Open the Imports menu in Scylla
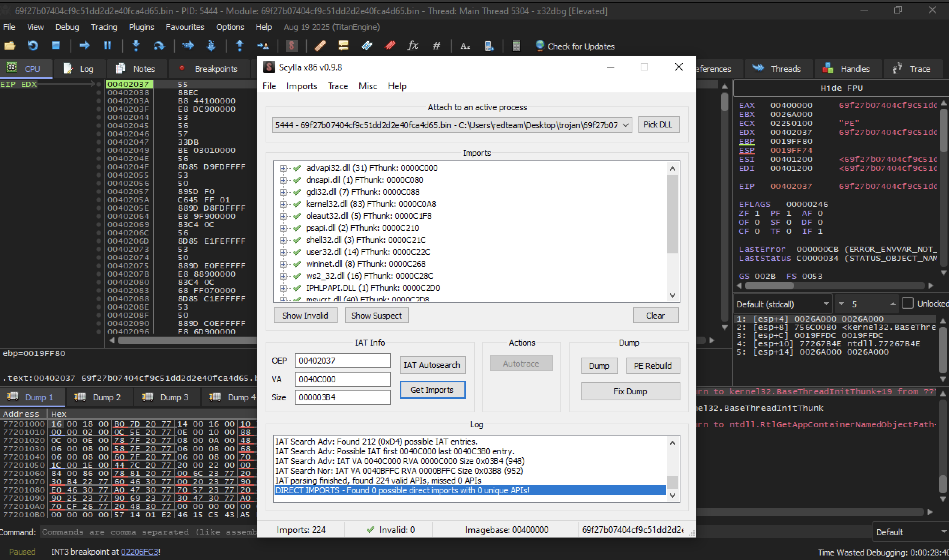Image resolution: width=949 pixels, height=560 pixels. tap(302, 86)
